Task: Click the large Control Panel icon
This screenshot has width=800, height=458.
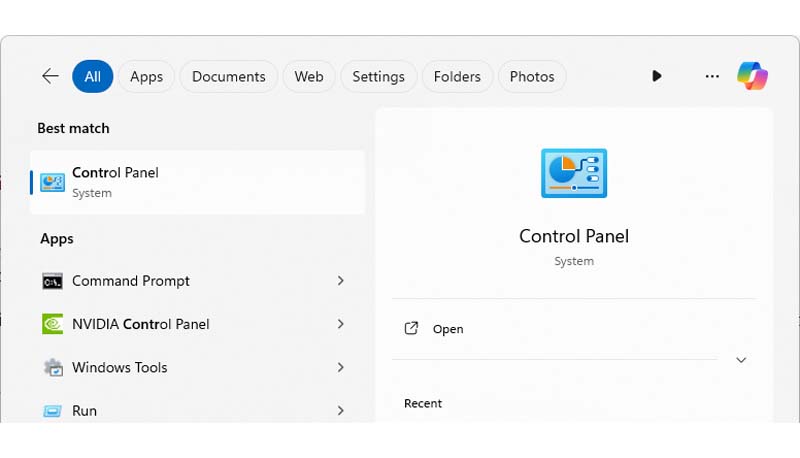Action: 573,173
